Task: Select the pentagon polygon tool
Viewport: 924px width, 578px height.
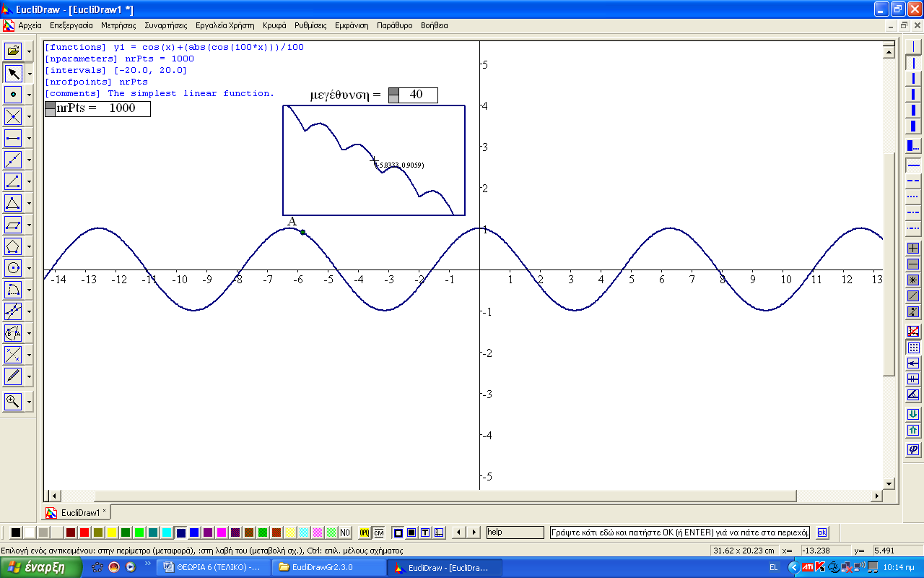Action: click(13, 246)
